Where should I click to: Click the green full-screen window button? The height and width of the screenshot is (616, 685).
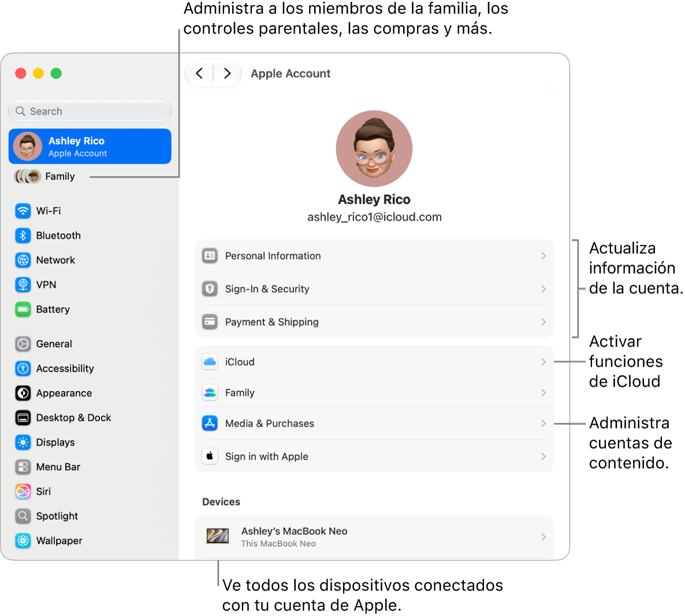click(56, 73)
